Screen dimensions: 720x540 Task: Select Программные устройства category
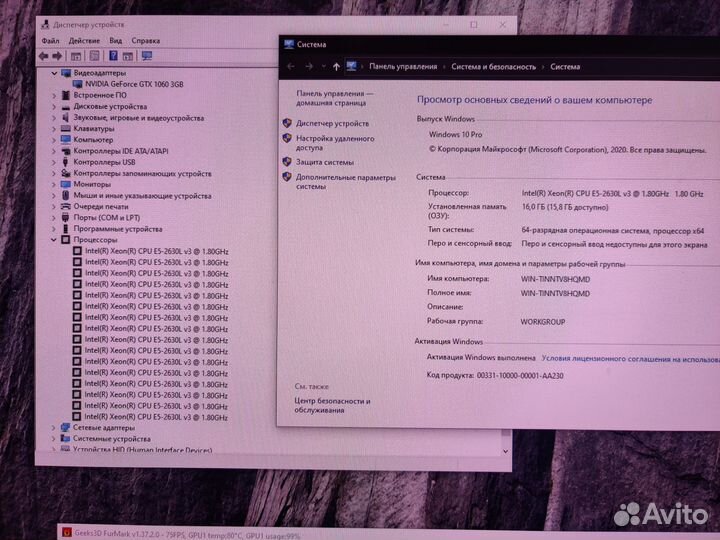pyautogui.click(x=118, y=229)
